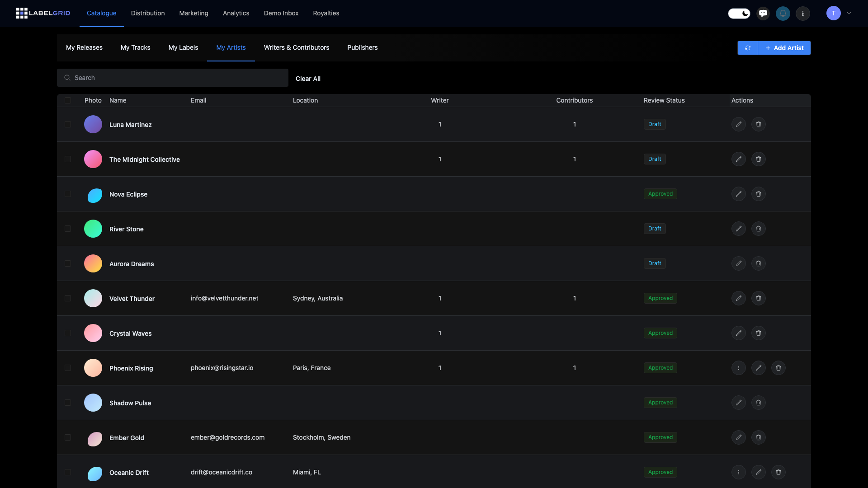Open the chat messages icon in the header
This screenshot has width=868, height=488.
[x=763, y=13]
